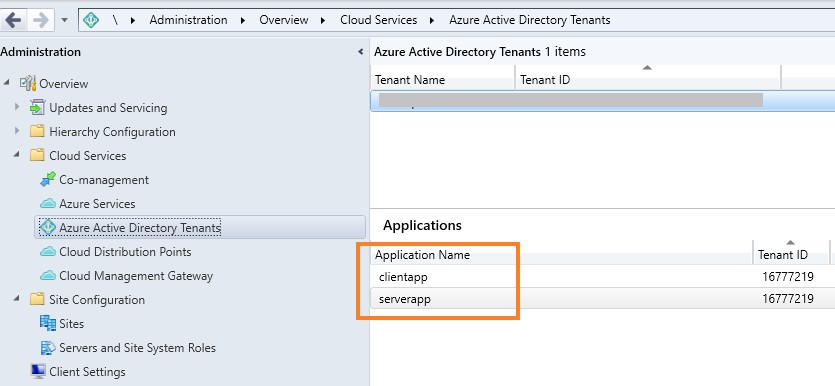Click the Hierarchy Configuration folder icon
This screenshot has width=835, height=386.
coord(37,131)
